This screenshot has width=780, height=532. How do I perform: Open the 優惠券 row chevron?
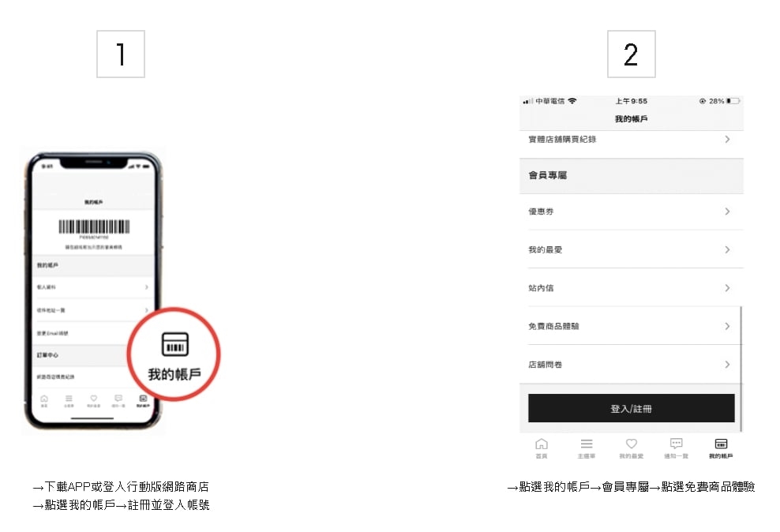click(727, 212)
